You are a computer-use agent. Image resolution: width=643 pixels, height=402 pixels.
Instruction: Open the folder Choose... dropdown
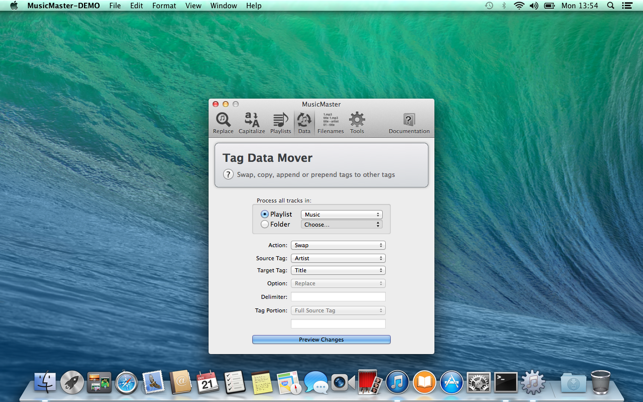coord(342,224)
